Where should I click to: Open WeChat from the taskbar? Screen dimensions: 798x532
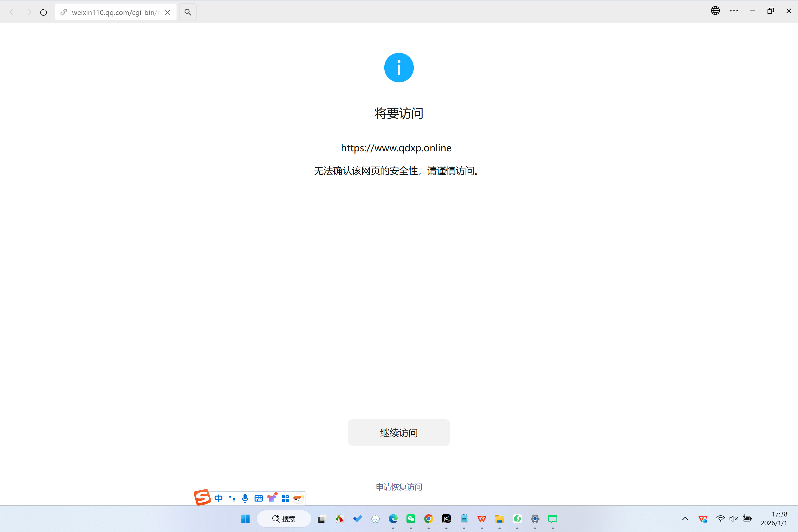click(x=411, y=518)
